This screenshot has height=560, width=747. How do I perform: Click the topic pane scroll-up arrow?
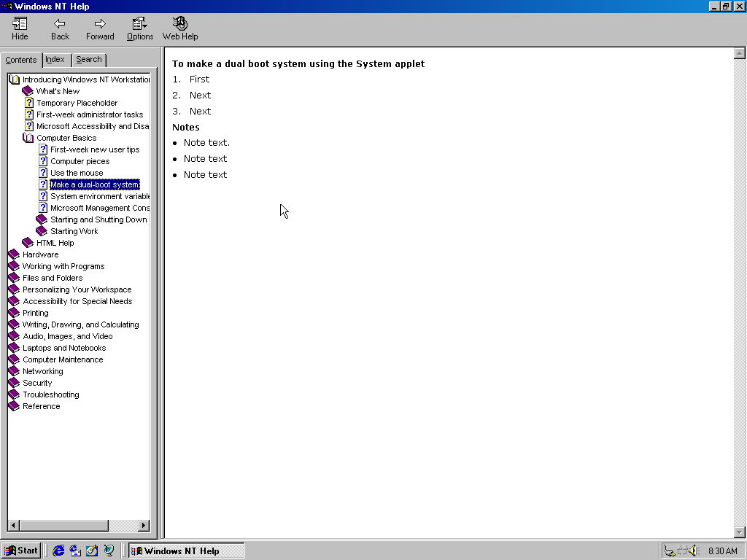coord(739,53)
